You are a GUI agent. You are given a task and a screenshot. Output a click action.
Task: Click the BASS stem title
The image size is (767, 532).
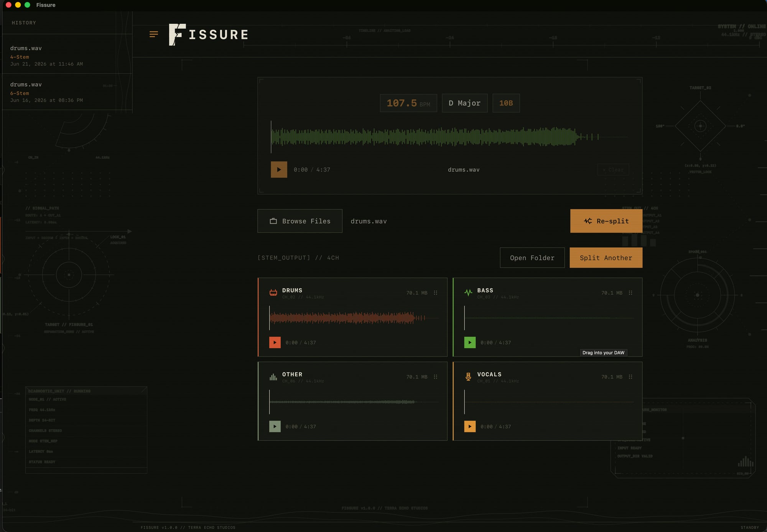(485, 291)
